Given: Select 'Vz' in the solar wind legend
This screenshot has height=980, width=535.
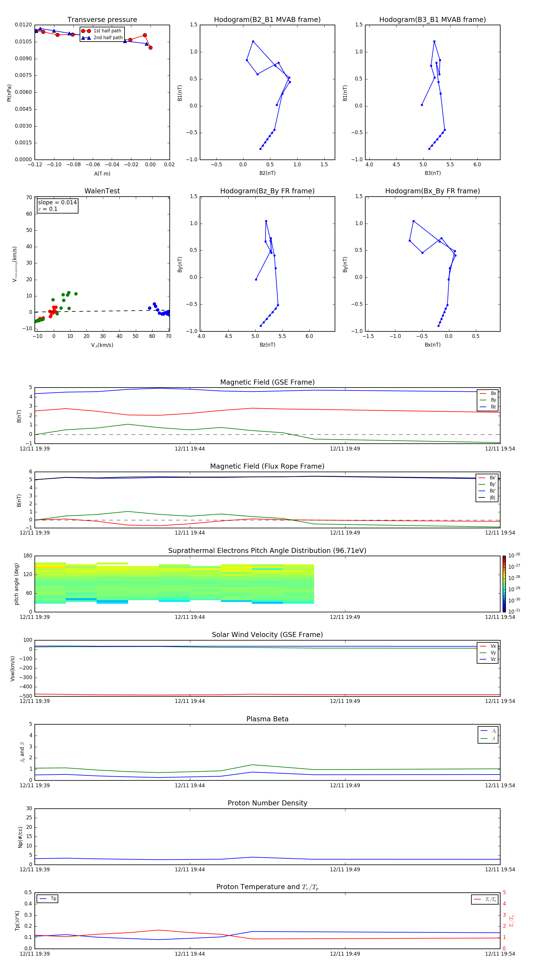Looking at the screenshot, I should [488, 659].
